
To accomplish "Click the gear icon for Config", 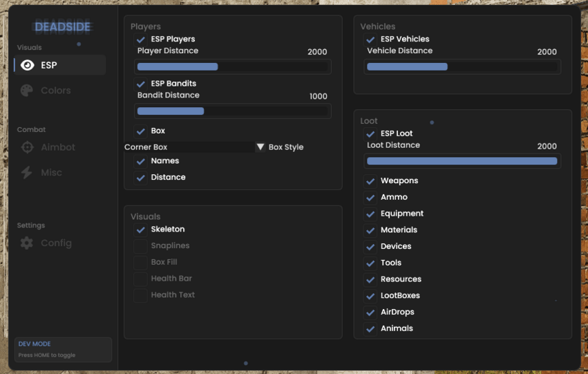I will pyautogui.click(x=27, y=243).
